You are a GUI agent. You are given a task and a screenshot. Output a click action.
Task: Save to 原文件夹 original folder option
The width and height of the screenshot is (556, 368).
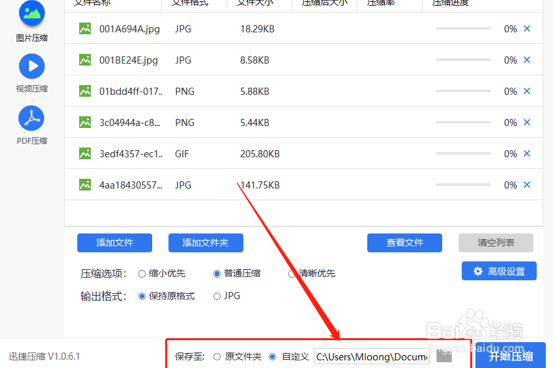[217, 357]
